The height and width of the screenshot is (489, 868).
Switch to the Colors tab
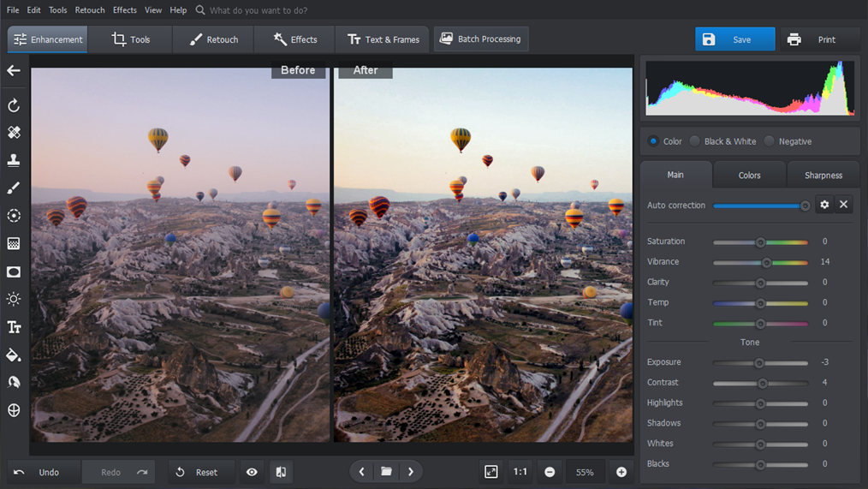click(749, 175)
